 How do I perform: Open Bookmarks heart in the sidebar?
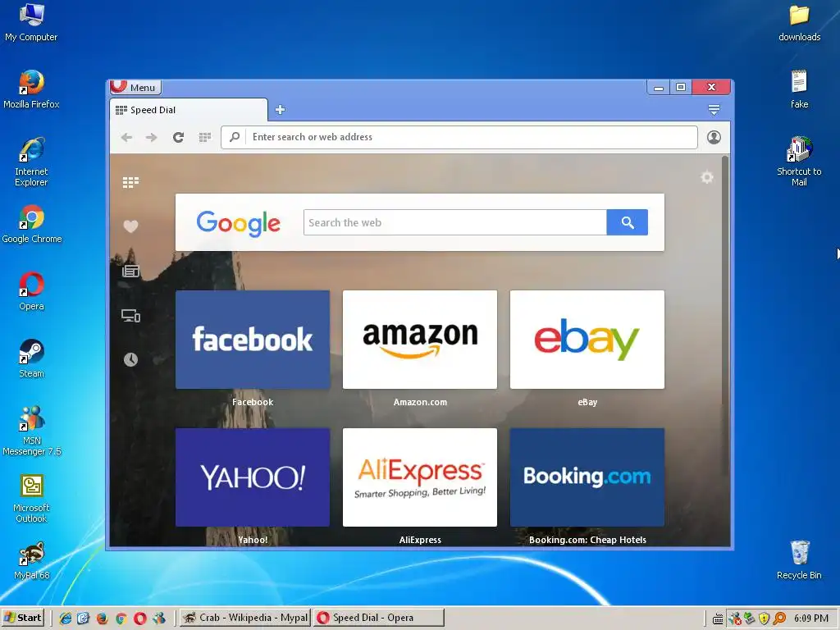[130, 226]
